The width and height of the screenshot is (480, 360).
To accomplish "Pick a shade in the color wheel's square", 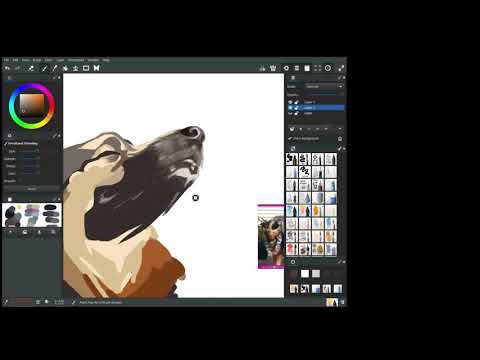I will coord(32,105).
